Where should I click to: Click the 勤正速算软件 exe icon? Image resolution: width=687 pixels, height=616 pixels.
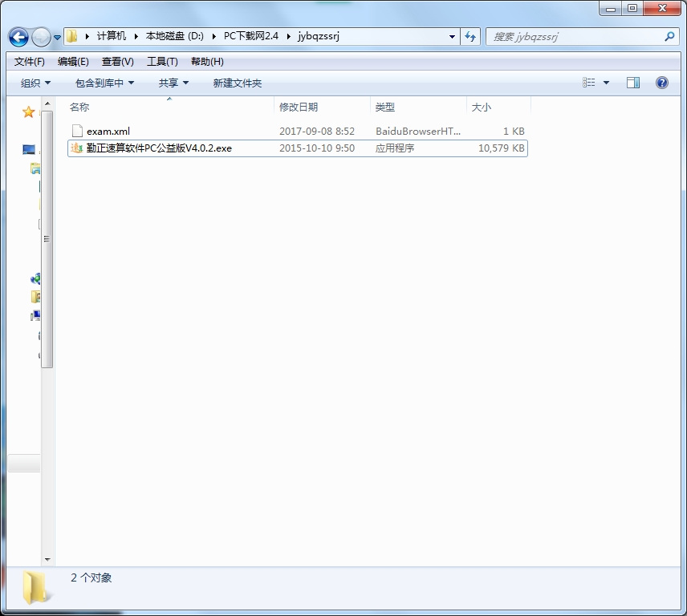(77, 148)
